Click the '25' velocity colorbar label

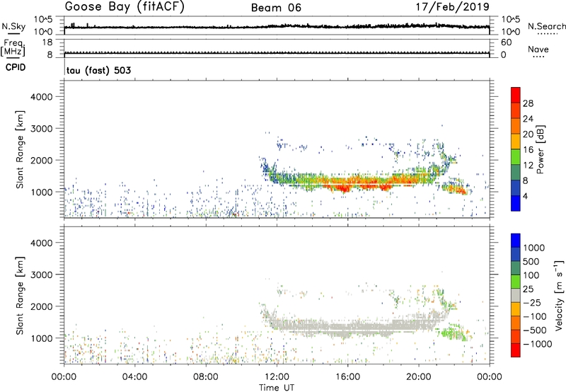click(529, 289)
